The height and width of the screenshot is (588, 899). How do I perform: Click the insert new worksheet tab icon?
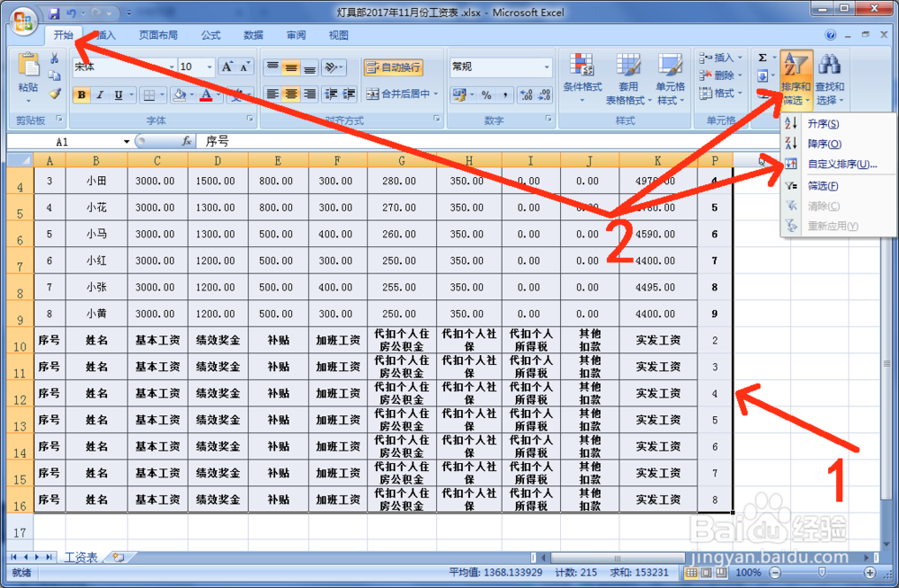pyautogui.click(x=120, y=557)
